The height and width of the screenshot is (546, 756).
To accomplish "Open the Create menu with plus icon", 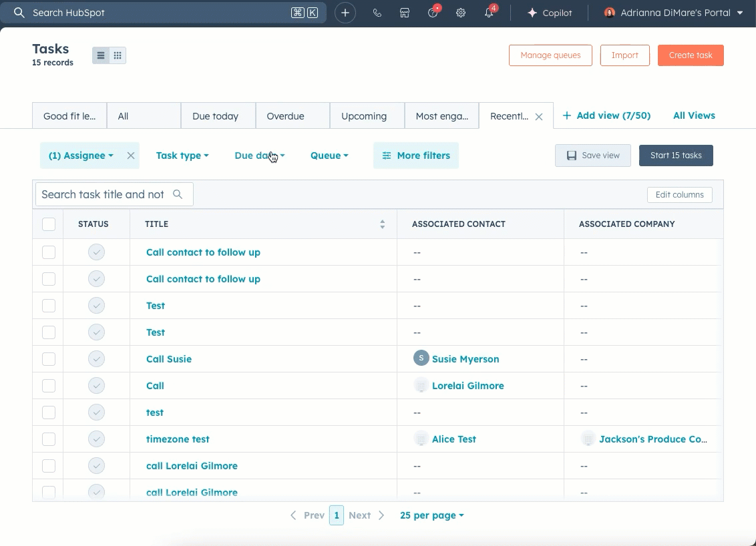I will [x=345, y=12].
